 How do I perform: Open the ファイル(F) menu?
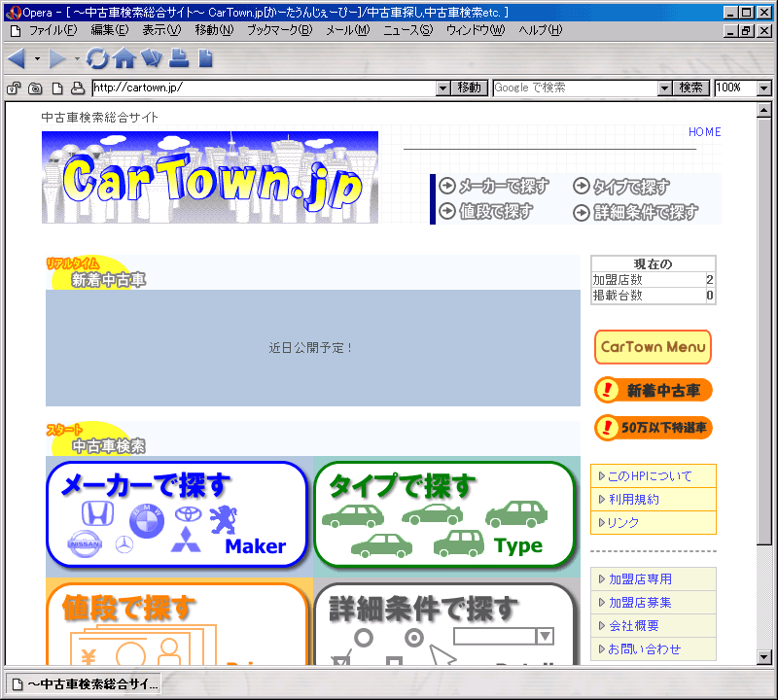click(x=53, y=30)
